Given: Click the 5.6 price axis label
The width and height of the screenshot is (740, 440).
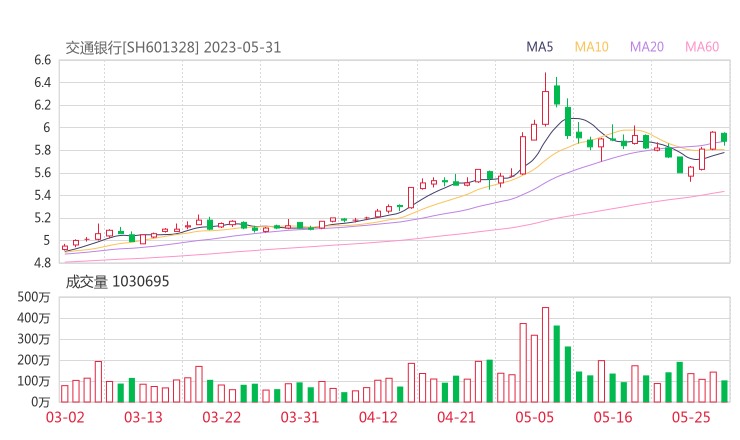Looking at the screenshot, I should point(42,173).
